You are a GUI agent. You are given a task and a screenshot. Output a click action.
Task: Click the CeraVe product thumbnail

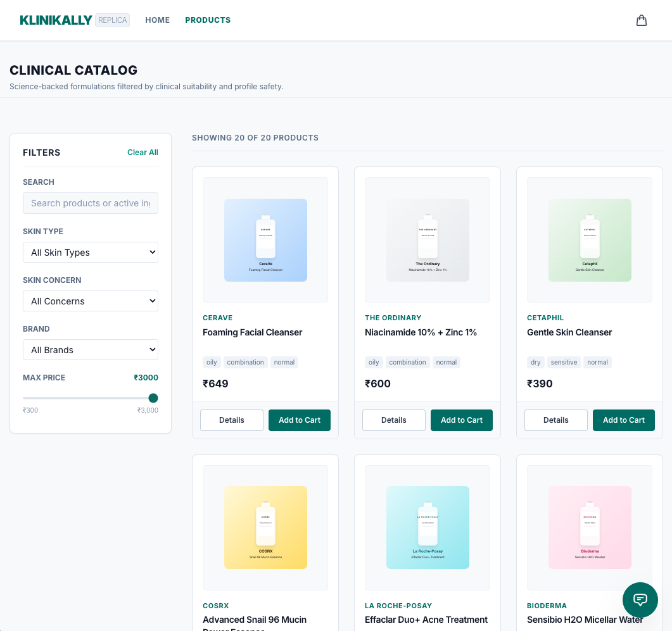[266, 240]
